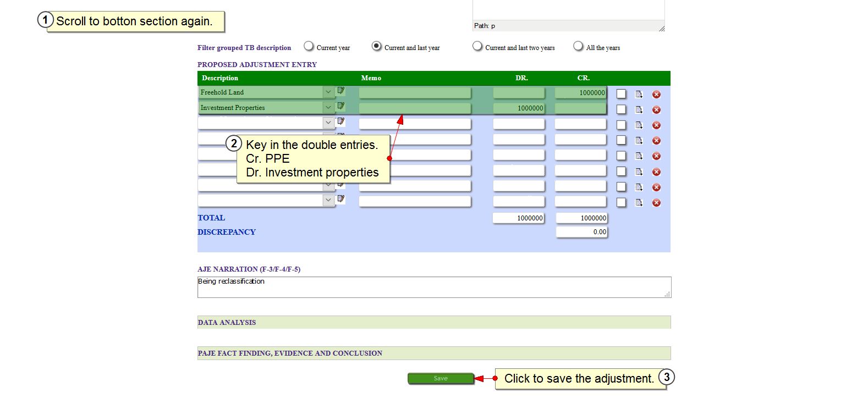
Task: Click the edit note icon on the last row
Action: [341, 199]
